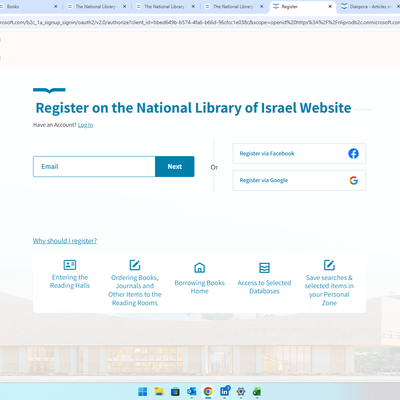Click the Borrowing Books Home text
This screenshot has width=400, height=400.
pos(199,287)
